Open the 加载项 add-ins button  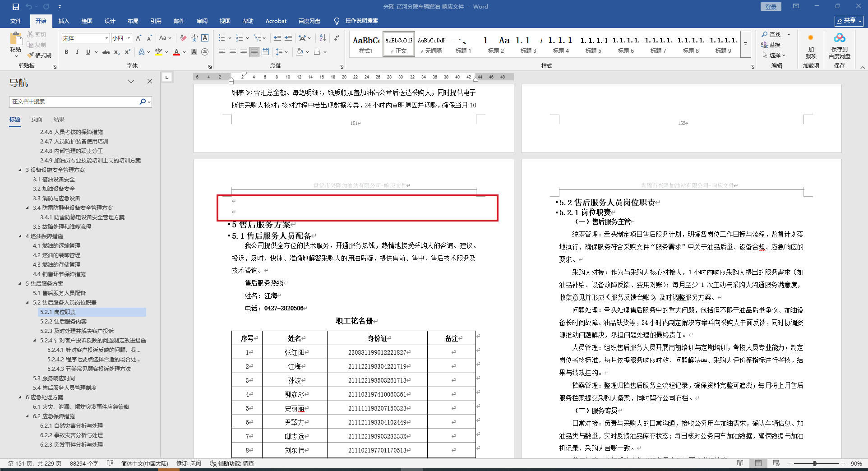pyautogui.click(x=811, y=46)
